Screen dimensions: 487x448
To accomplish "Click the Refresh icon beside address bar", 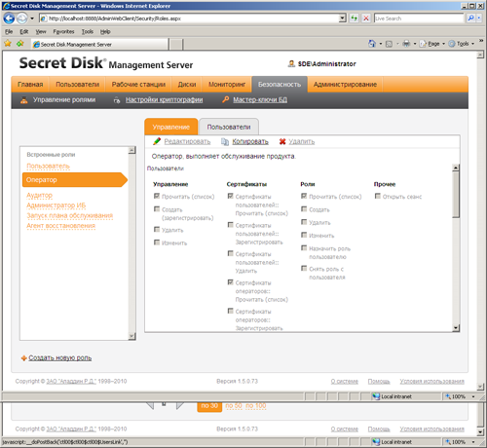I will [354, 19].
